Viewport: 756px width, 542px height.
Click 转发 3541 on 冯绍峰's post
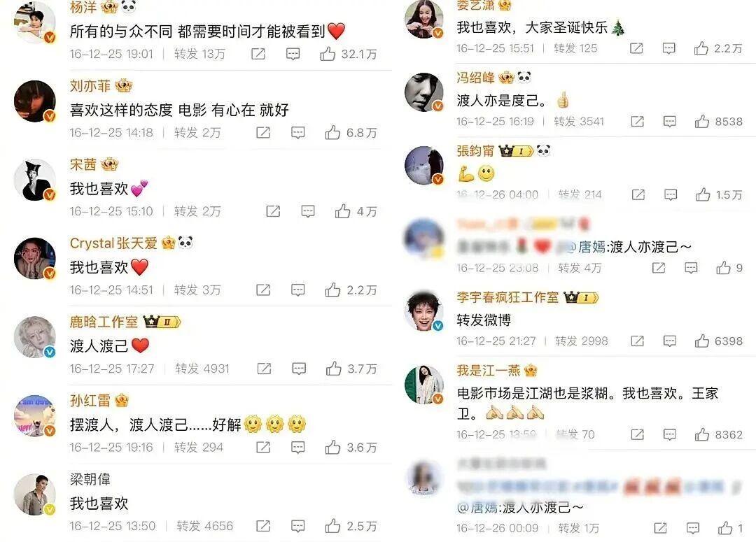coord(579,122)
